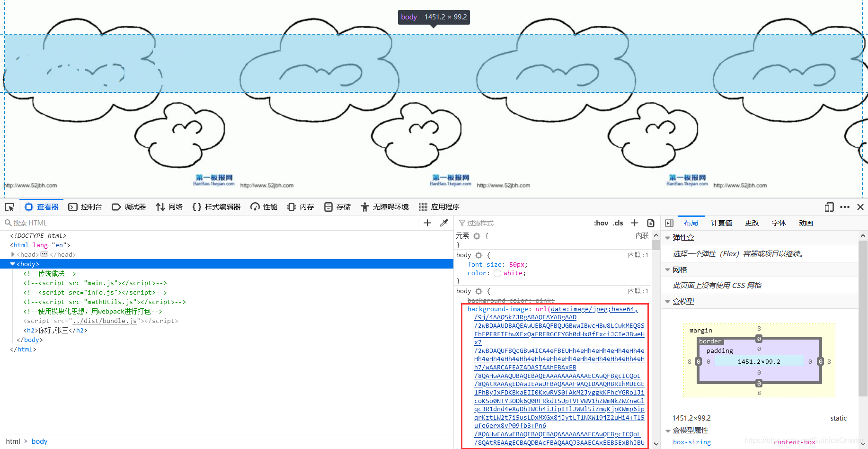
Task: Open the 存储 storage tab
Action: pos(337,207)
